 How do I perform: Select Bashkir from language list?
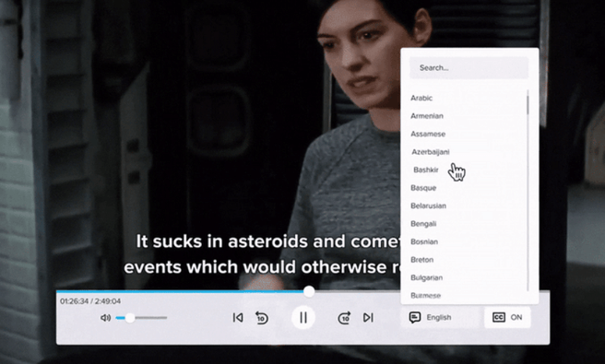coord(426,170)
